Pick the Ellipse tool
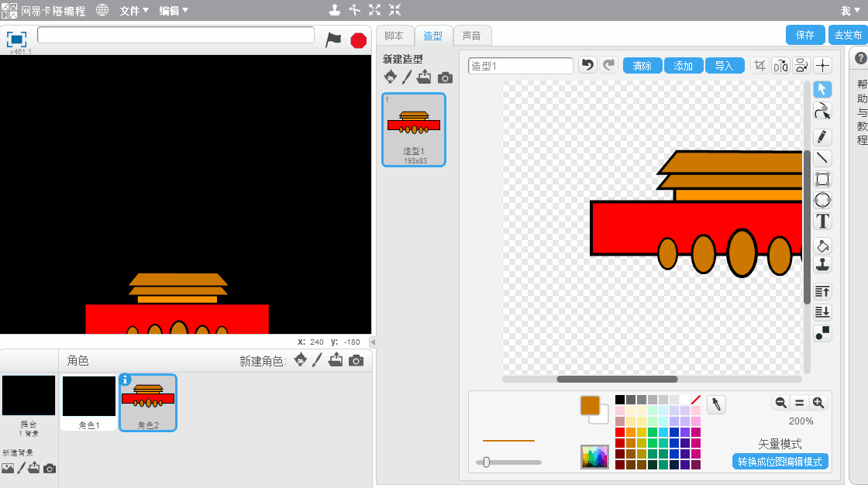 point(822,201)
